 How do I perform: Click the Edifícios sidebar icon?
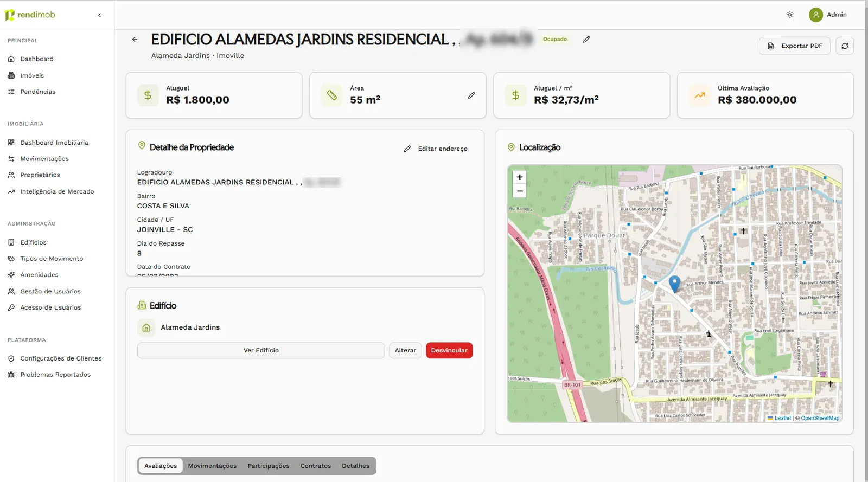(11, 242)
